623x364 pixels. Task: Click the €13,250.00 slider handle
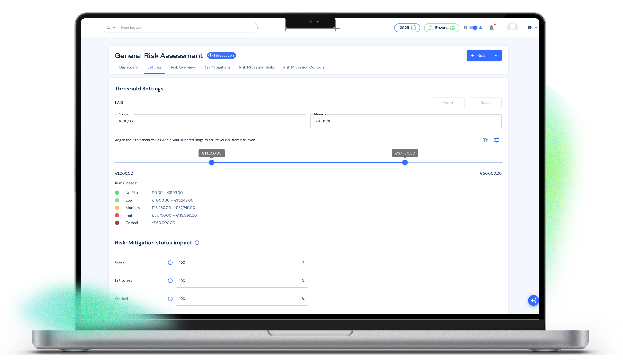tap(211, 162)
